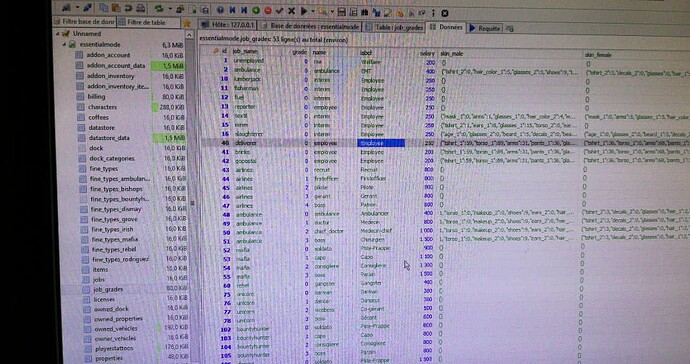Click the green refresh arrows toolbar icon

[159, 8]
